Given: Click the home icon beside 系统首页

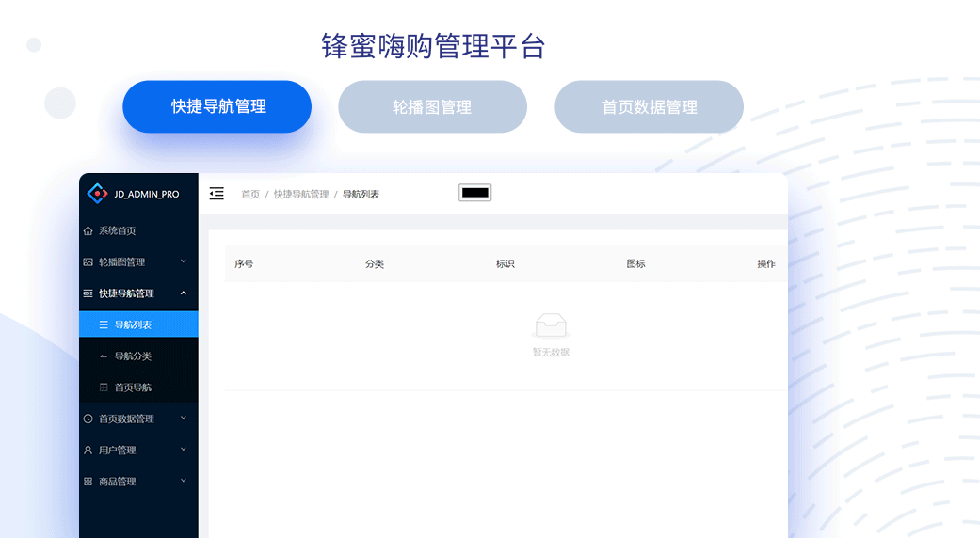Looking at the screenshot, I should point(88,230).
